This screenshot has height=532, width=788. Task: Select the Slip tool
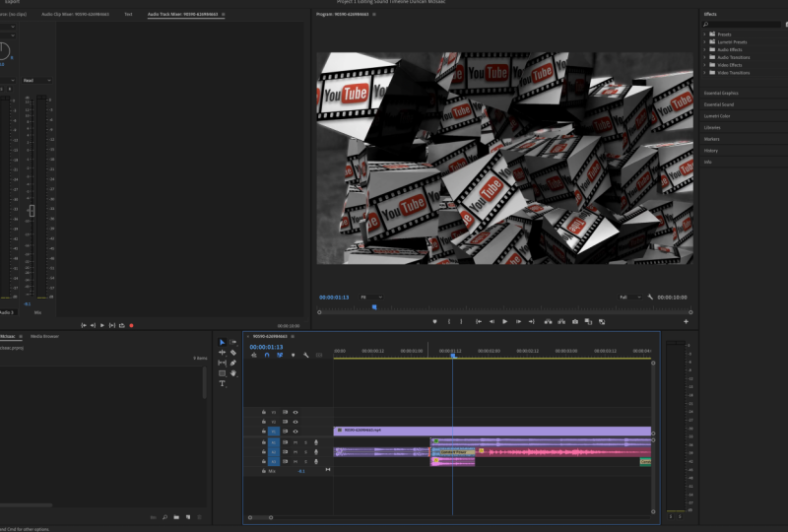(x=223, y=363)
